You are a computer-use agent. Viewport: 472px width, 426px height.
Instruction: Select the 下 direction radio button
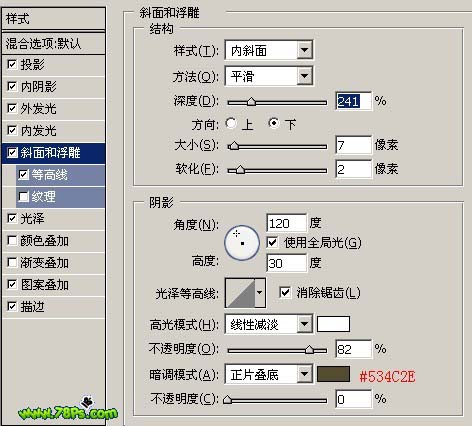(274, 123)
